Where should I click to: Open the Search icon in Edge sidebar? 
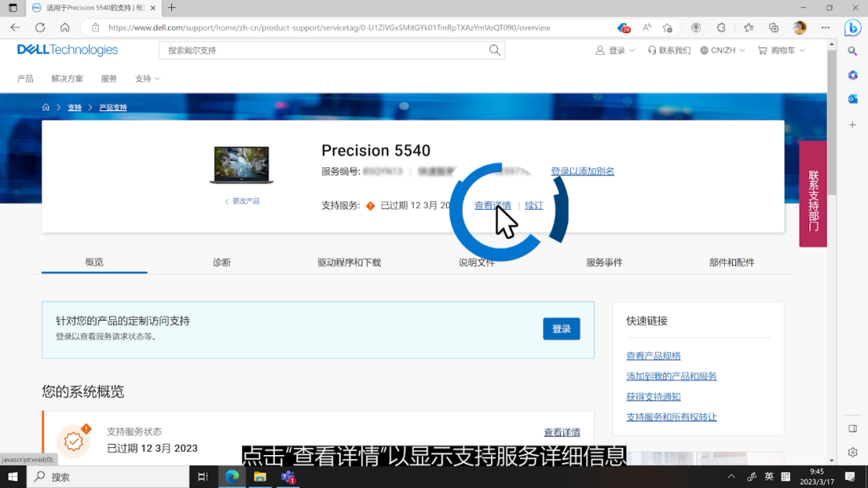[852, 51]
